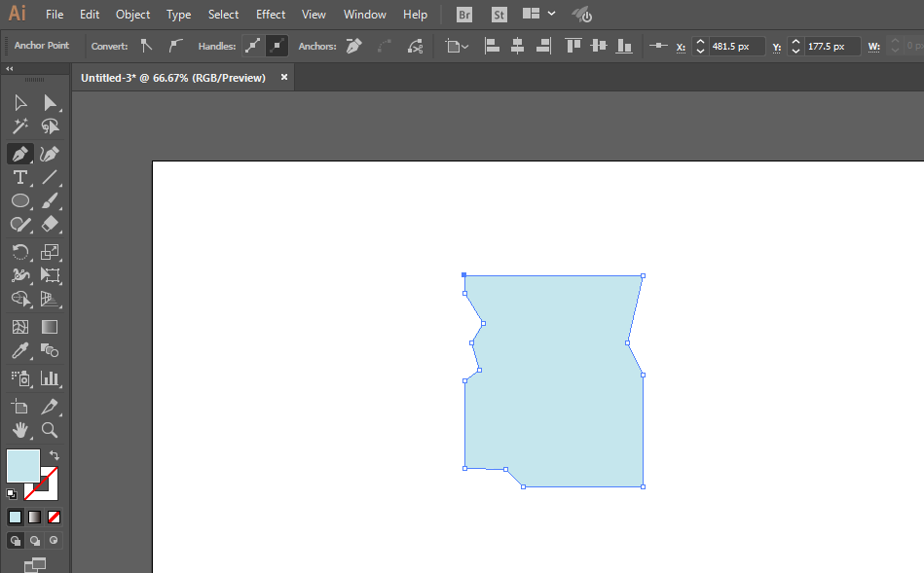
Task: Select the Rotate tool
Action: pos(20,252)
